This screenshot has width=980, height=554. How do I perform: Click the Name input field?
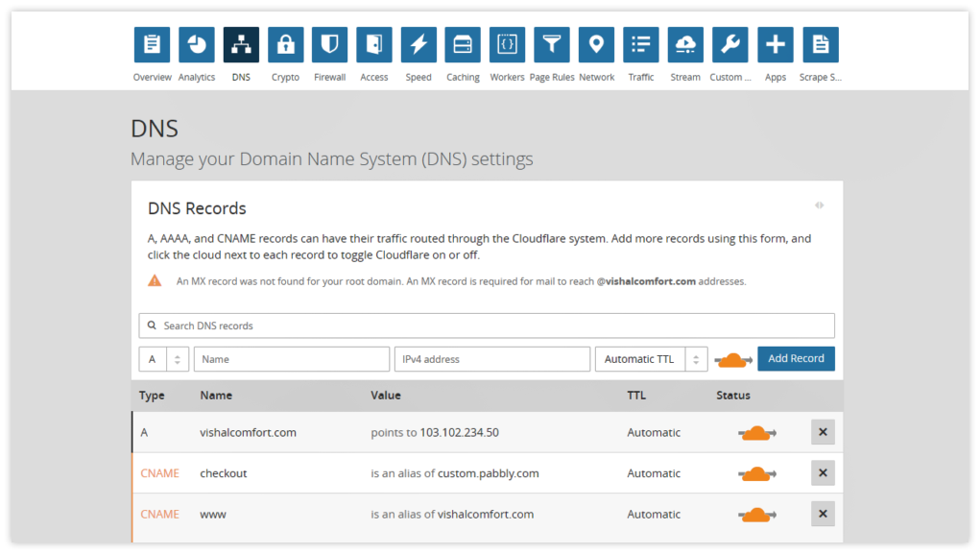[x=291, y=359]
